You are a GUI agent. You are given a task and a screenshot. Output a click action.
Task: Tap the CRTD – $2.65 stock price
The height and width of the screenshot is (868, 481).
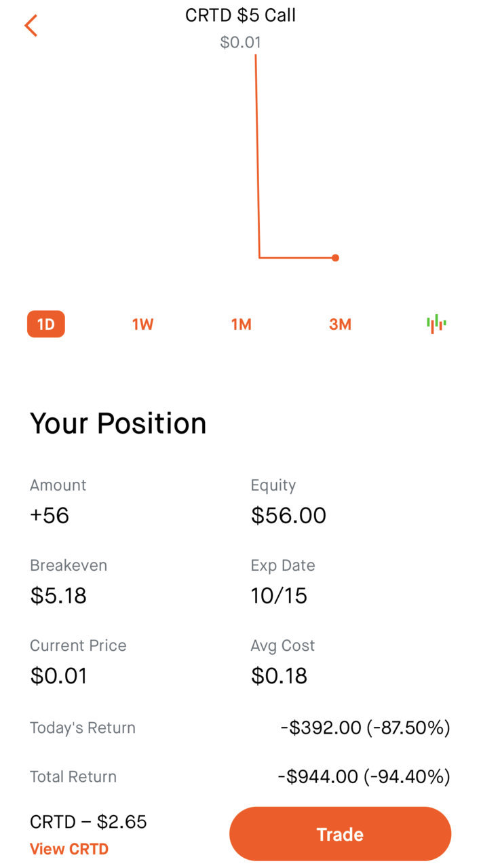[88, 822]
